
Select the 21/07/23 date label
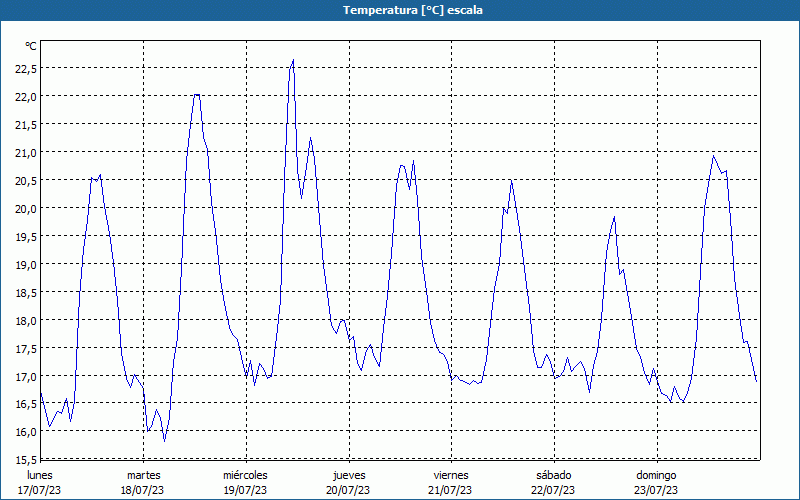pos(450,491)
